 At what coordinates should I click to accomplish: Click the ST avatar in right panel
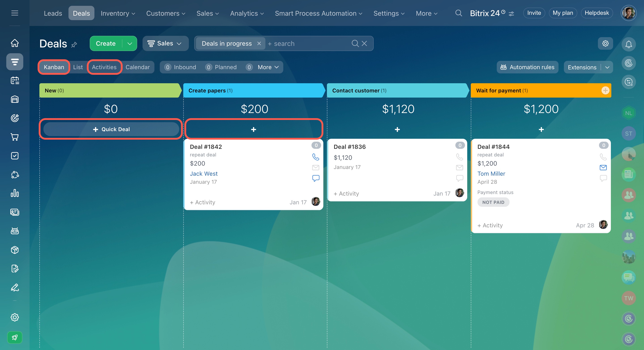(629, 134)
